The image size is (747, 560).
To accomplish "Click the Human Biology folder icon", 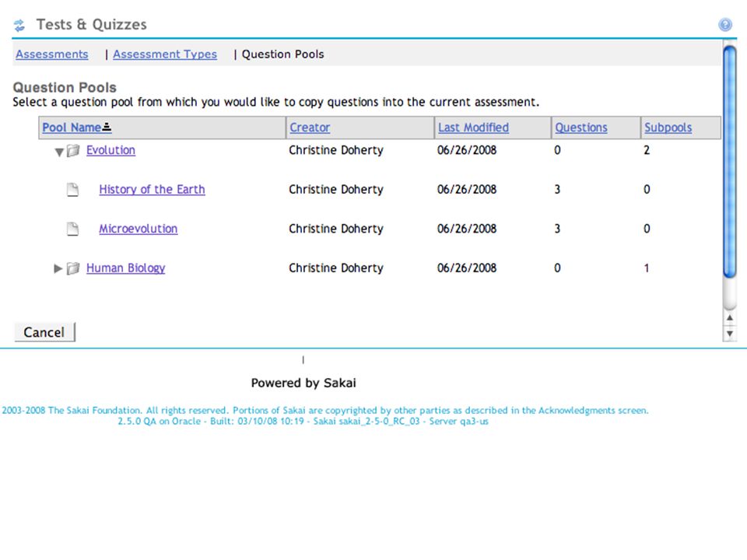I will tap(73, 268).
